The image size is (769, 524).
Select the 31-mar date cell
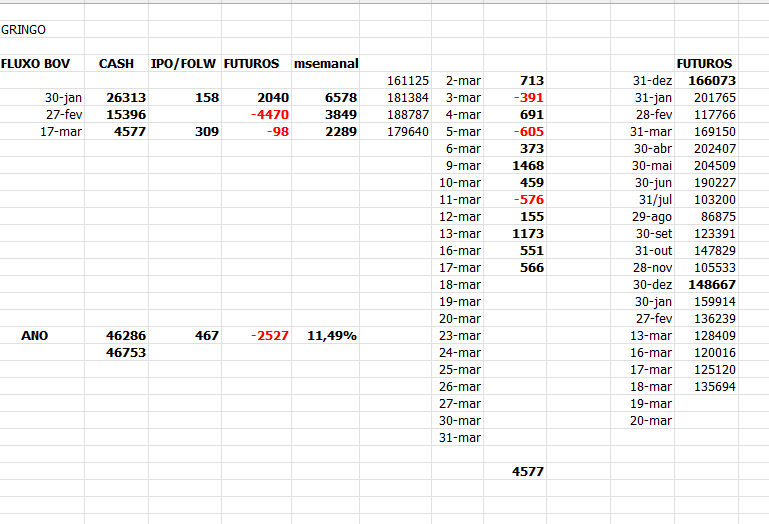pyautogui.click(x=460, y=438)
